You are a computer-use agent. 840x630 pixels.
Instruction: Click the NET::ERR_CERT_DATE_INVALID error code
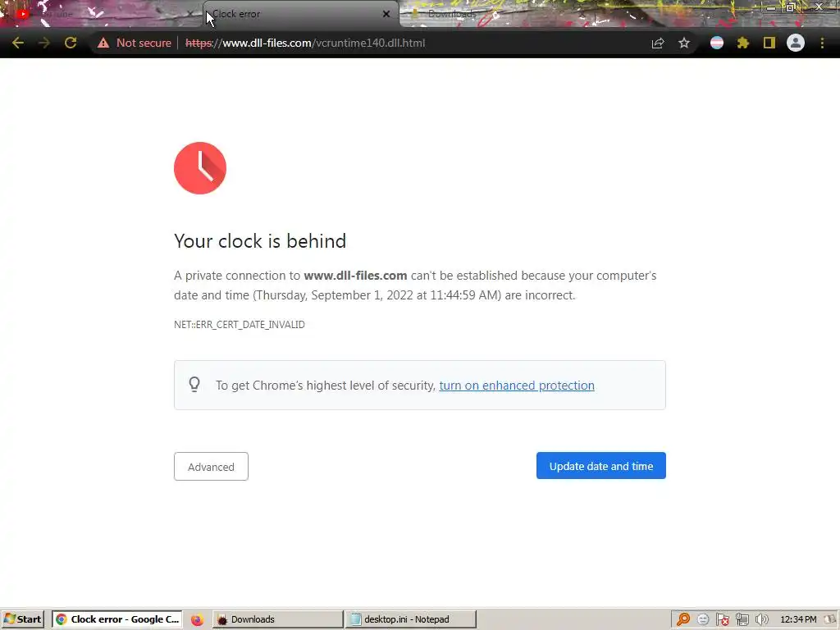(240, 325)
